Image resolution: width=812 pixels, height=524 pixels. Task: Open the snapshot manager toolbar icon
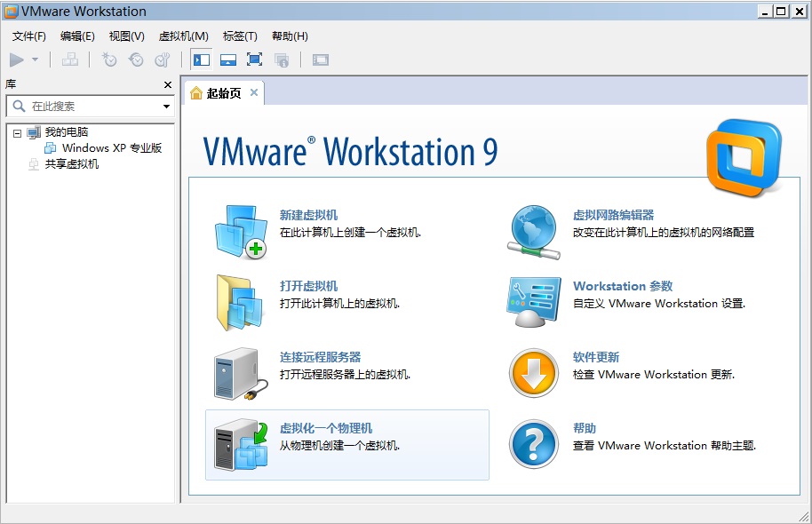163,60
